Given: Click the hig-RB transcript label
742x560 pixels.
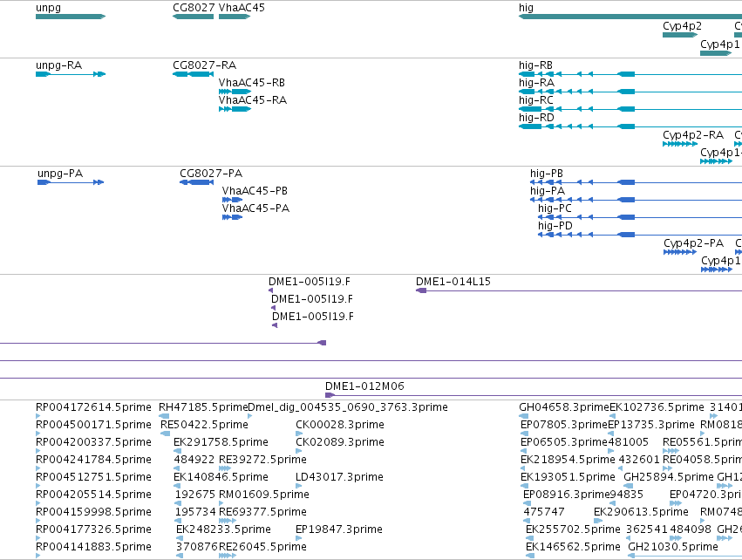Looking at the screenshot, I should (535, 65).
